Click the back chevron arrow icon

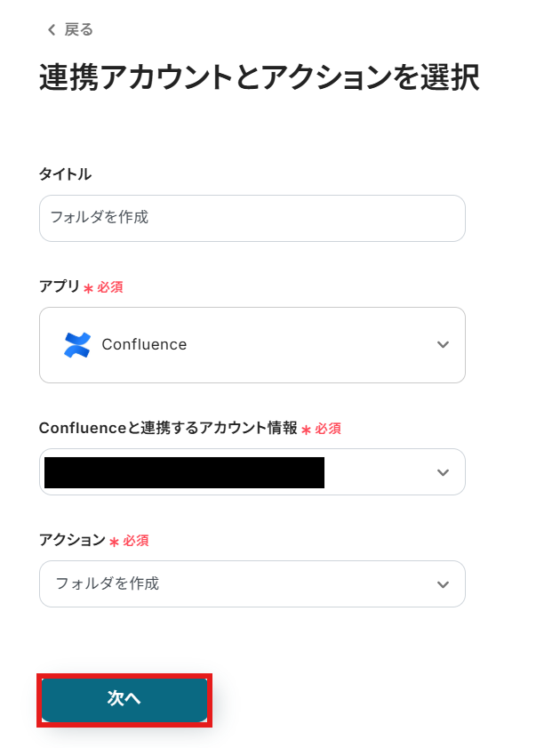point(52,30)
